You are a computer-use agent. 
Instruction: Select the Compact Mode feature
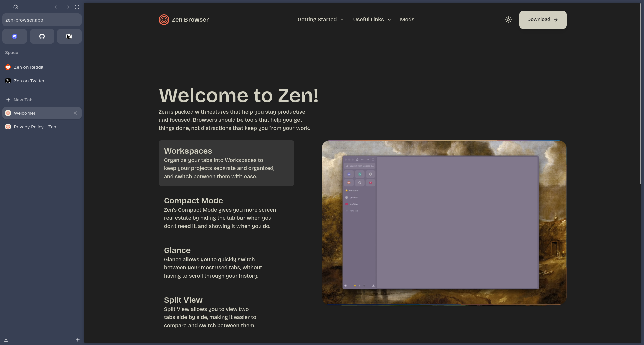click(x=226, y=213)
